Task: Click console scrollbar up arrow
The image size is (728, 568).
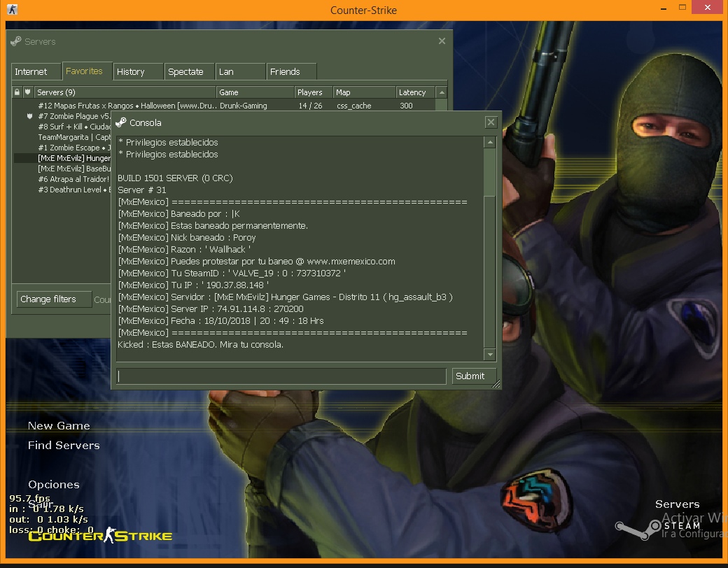Action: [x=490, y=143]
